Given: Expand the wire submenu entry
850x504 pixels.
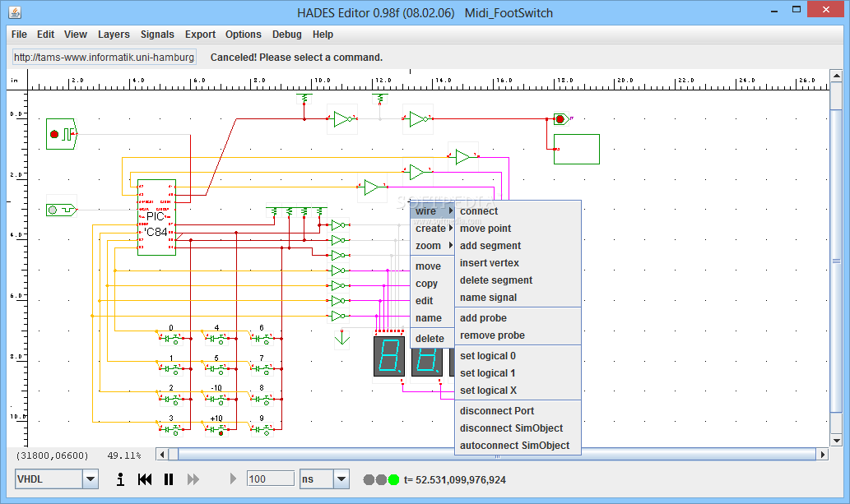Looking at the screenshot, I should point(433,210).
